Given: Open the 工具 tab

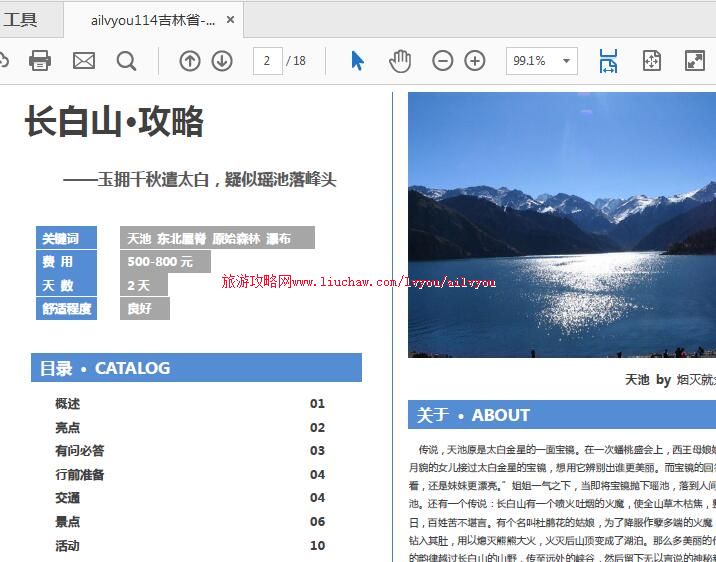Looking at the screenshot, I should 21,19.
